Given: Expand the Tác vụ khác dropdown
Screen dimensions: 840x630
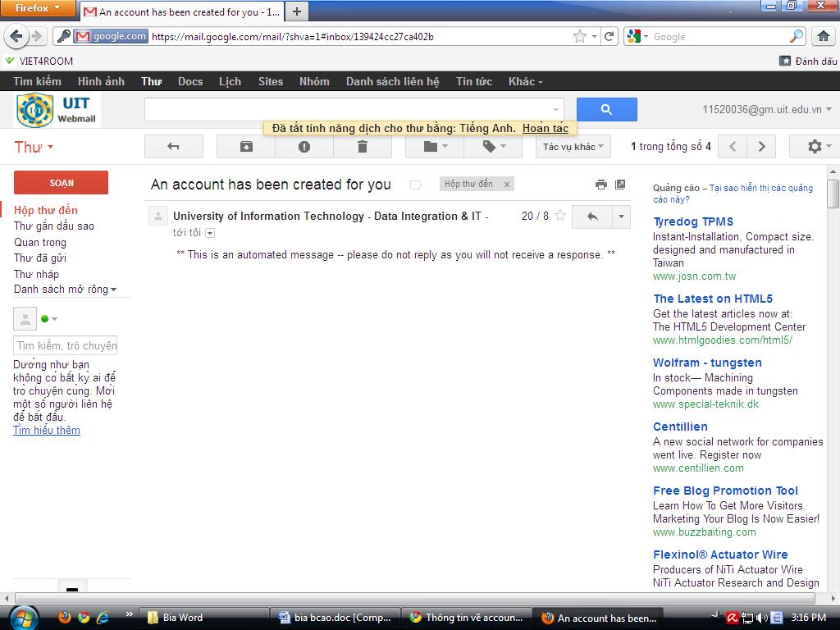Looking at the screenshot, I should (x=573, y=147).
